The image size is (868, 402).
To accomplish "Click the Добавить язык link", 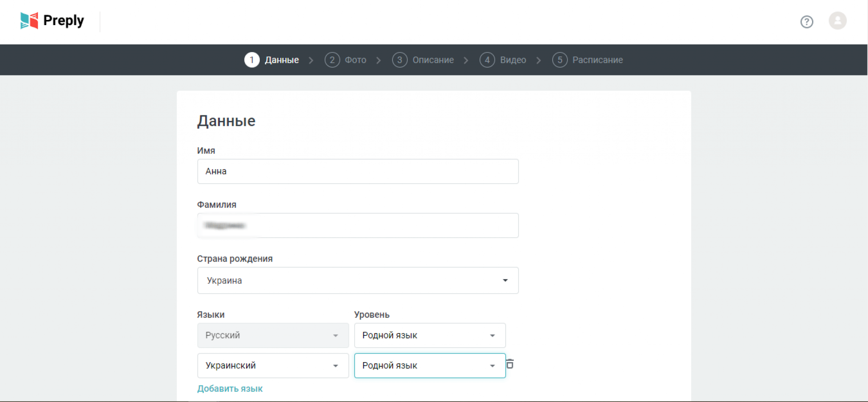I will point(230,388).
